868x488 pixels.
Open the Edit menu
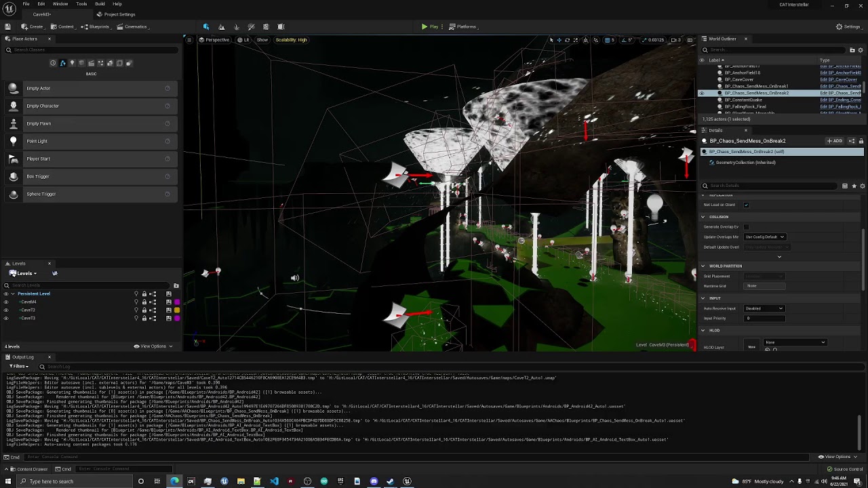click(41, 4)
